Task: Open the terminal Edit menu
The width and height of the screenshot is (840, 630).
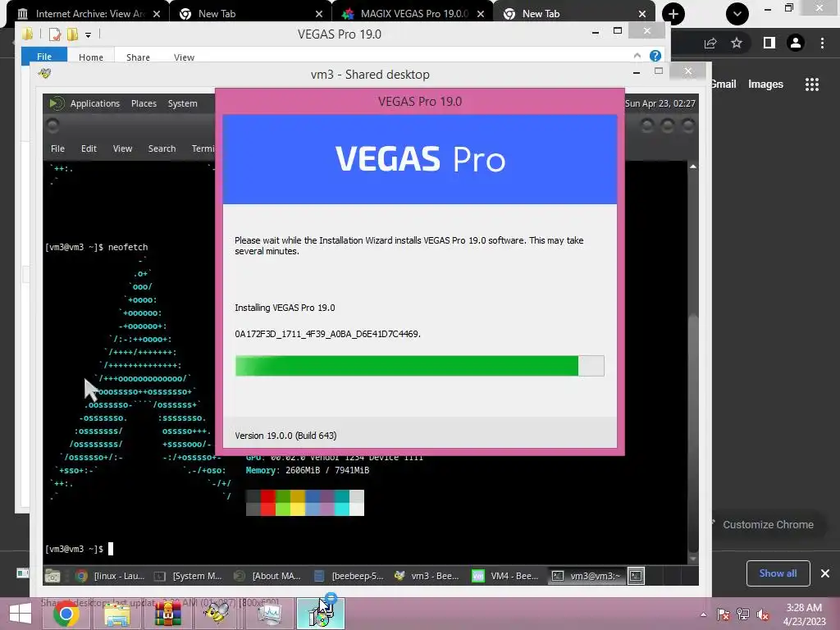Action: coord(89,148)
